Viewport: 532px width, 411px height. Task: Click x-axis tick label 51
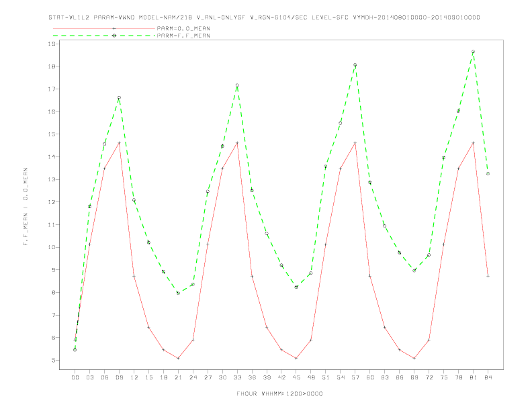[326, 377]
